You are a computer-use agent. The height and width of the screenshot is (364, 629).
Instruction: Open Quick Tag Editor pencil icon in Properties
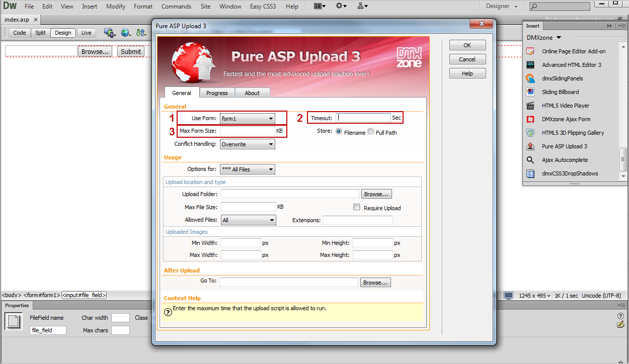[620, 324]
